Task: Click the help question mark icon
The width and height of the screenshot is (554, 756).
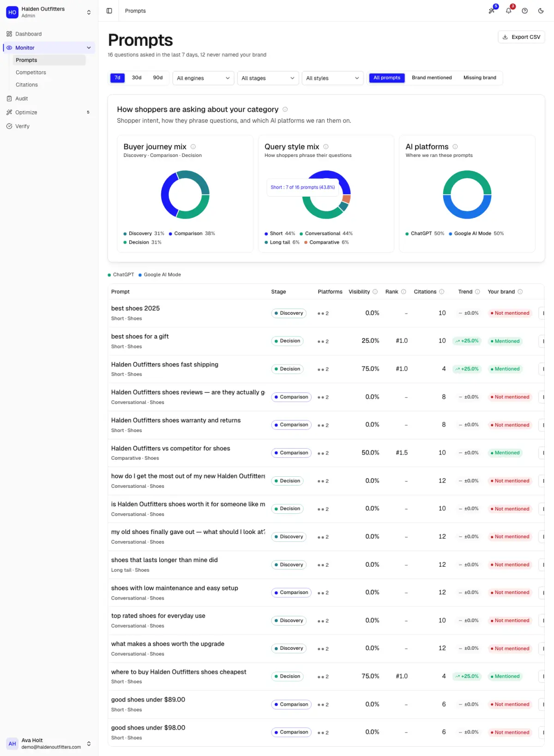Action: pos(525,11)
